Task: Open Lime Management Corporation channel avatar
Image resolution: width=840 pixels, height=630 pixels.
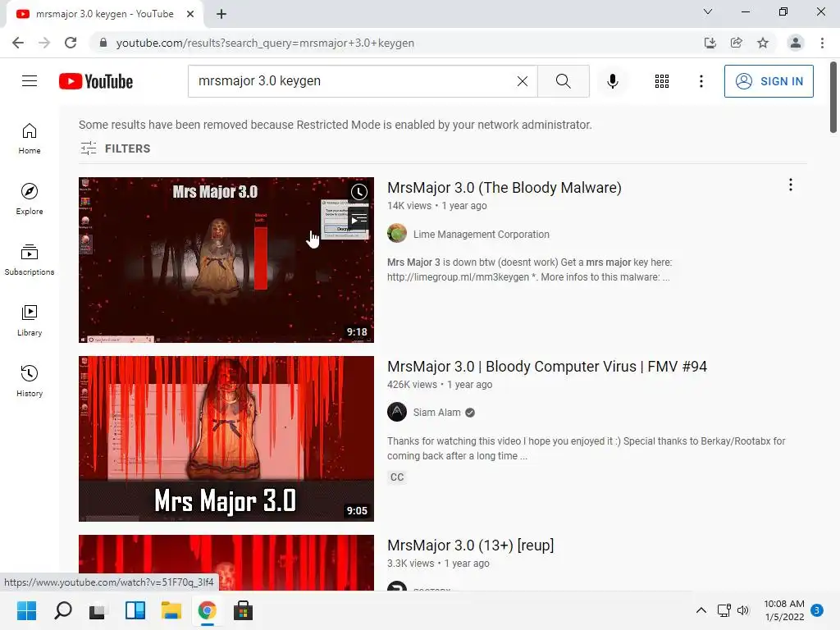Action: point(397,234)
